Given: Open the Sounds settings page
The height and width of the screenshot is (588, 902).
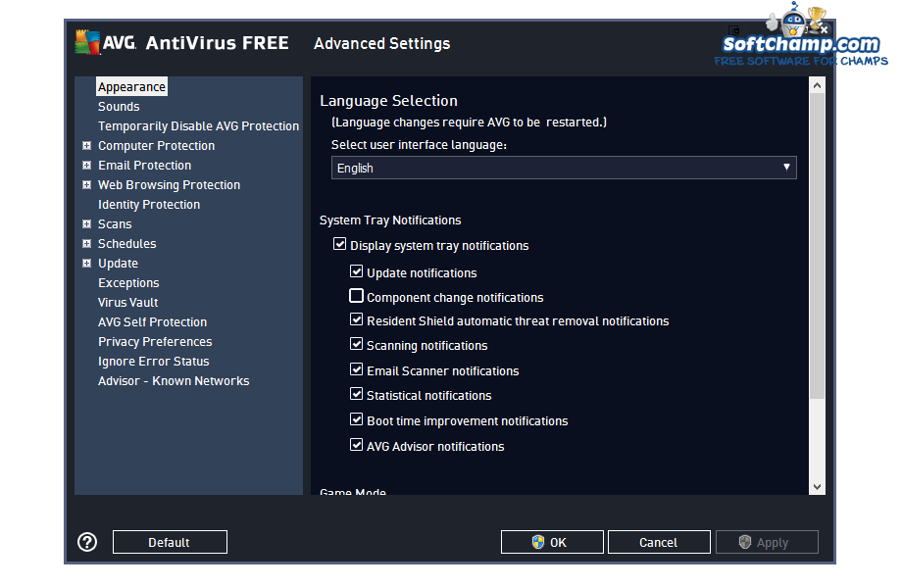Looking at the screenshot, I should (119, 107).
